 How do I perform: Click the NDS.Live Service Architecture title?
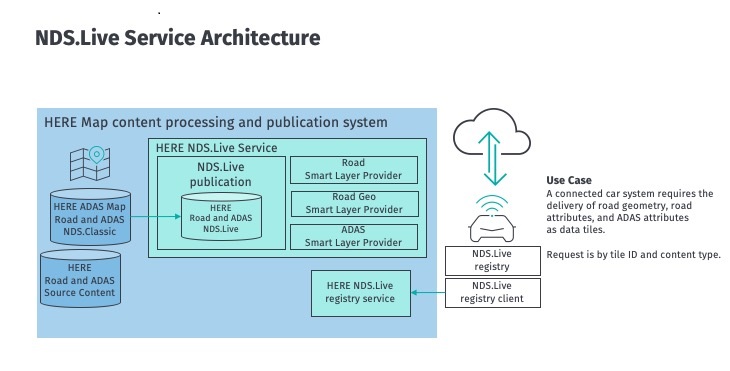coord(178,38)
